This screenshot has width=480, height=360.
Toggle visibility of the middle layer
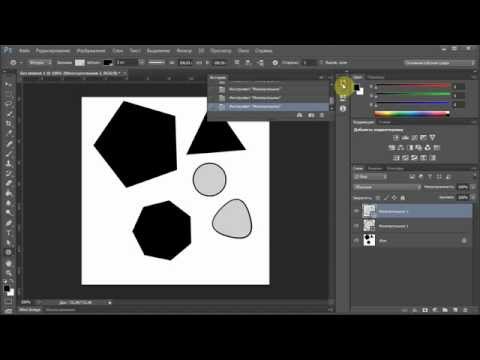(356, 226)
